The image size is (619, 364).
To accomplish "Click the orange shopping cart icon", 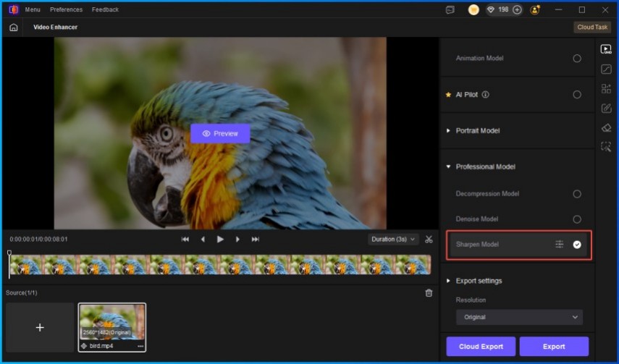I will 473,10.
